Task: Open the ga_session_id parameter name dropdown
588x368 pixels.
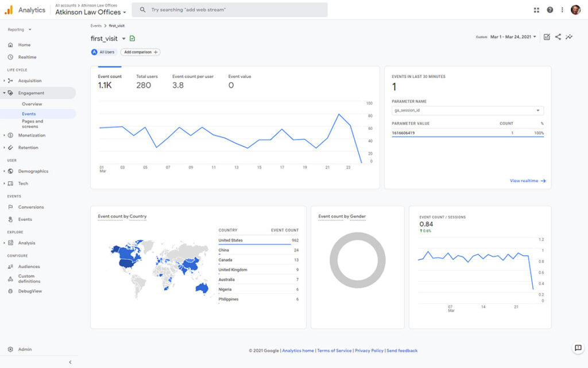Action: pos(467,110)
